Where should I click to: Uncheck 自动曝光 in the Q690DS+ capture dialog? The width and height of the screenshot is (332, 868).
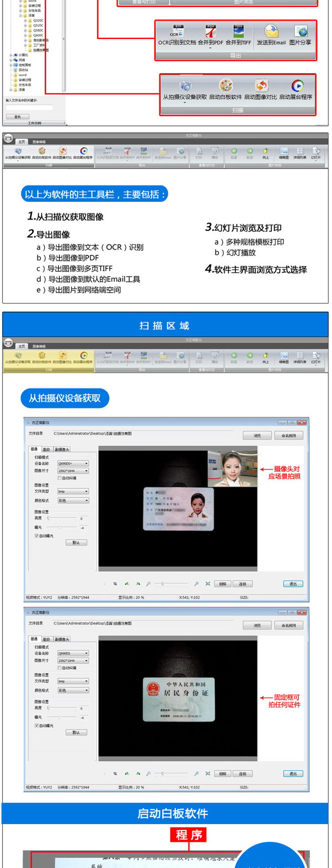pos(37,535)
